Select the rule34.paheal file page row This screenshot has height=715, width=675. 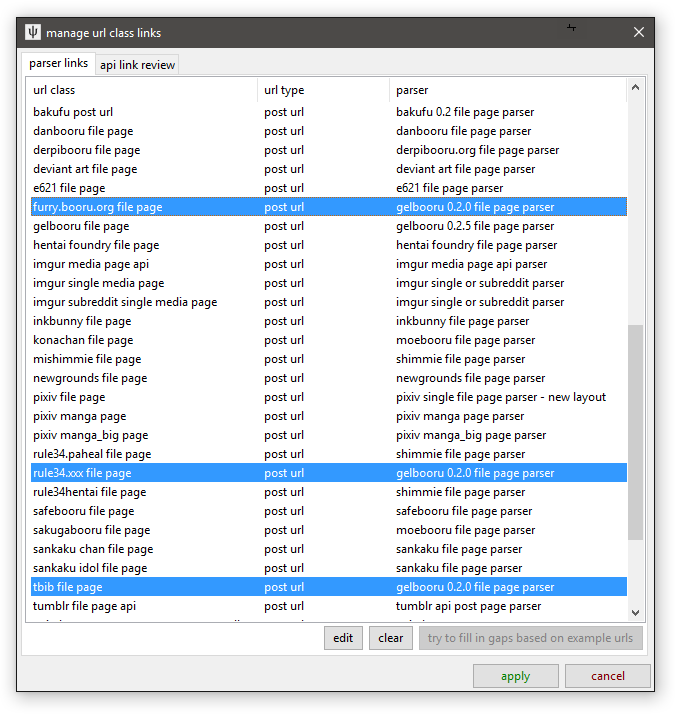[x=329, y=454]
